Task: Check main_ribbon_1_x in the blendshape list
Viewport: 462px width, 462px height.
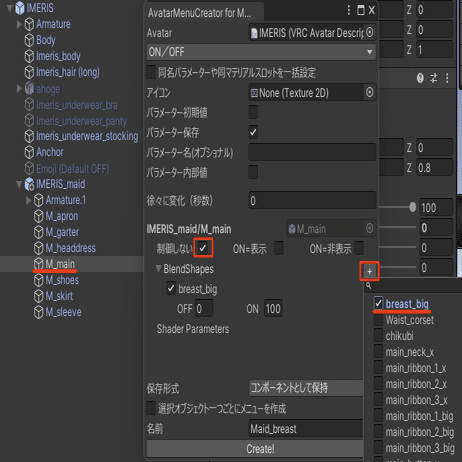Action: tap(378, 368)
